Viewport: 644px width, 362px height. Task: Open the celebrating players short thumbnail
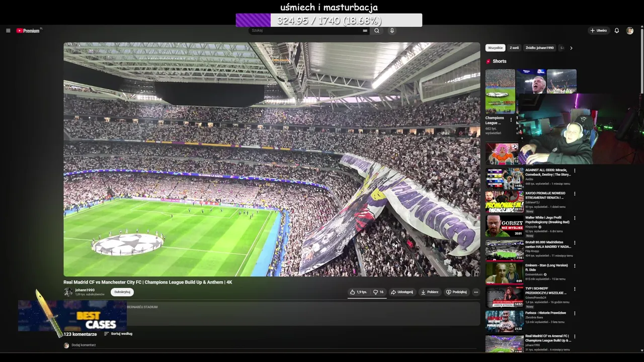pyautogui.click(x=561, y=81)
